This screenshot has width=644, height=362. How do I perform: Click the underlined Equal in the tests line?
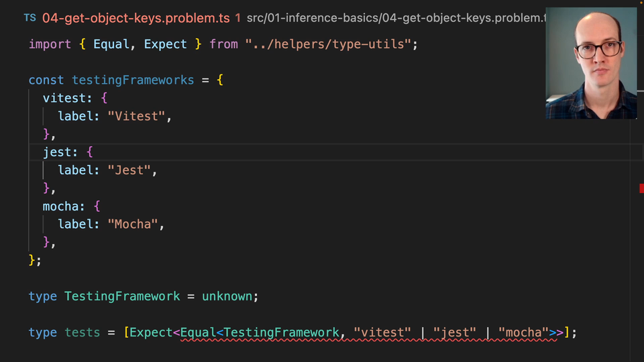tap(198, 333)
